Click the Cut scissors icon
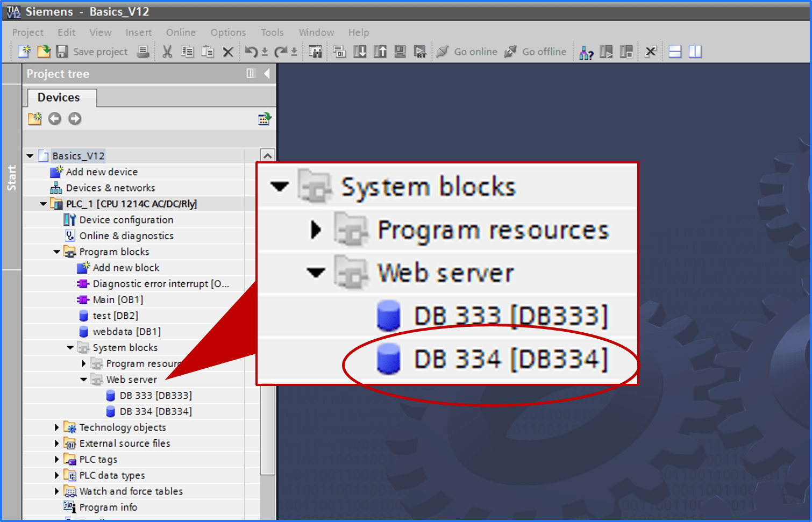812x522 pixels. pyautogui.click(x=167, y=52)
